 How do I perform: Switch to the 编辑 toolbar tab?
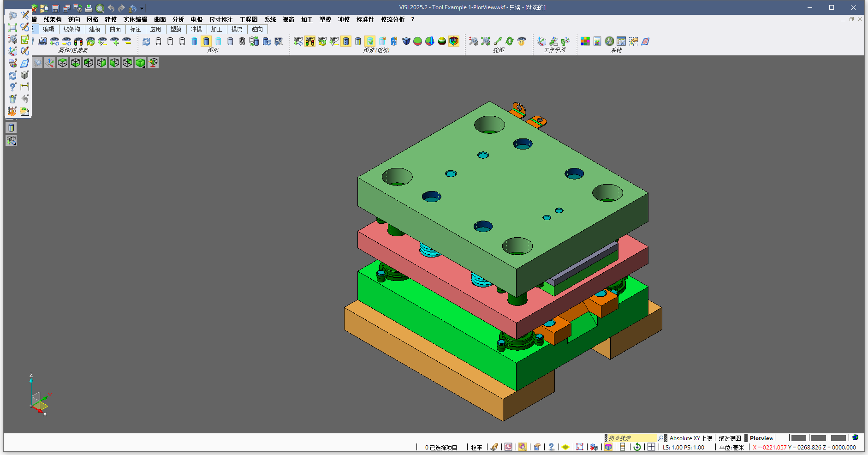pyautogui.click(x=49, y=29)
